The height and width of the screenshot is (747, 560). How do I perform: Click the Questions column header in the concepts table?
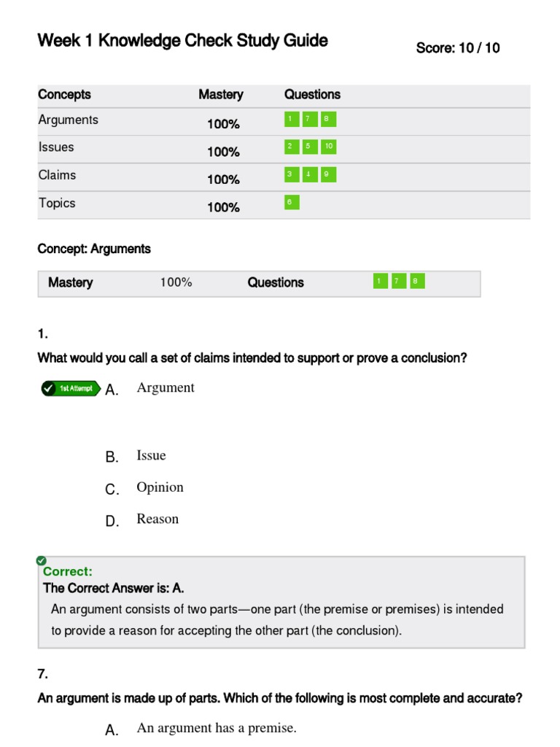tap(312, 95)
